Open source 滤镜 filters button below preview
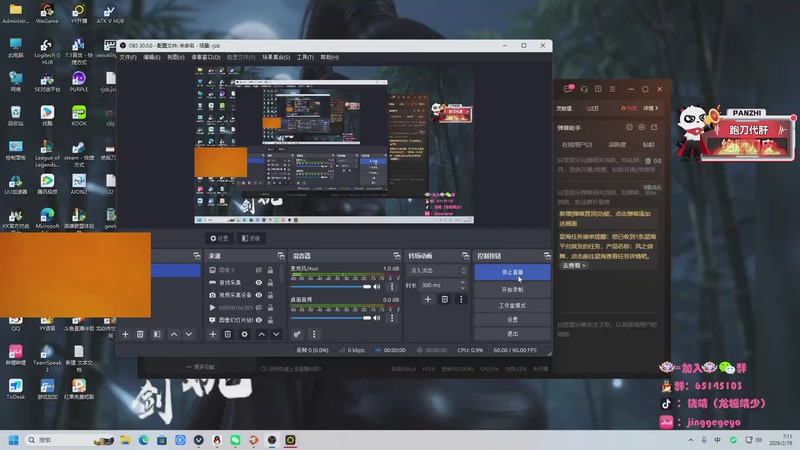 251,238
